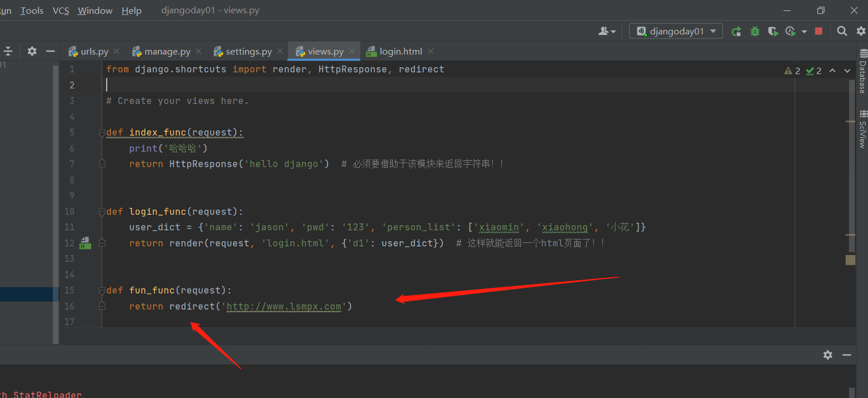Click the fun_func function name
Image resolution: width=868 pixels, height=398 pixels.
(x=152, y=291)
